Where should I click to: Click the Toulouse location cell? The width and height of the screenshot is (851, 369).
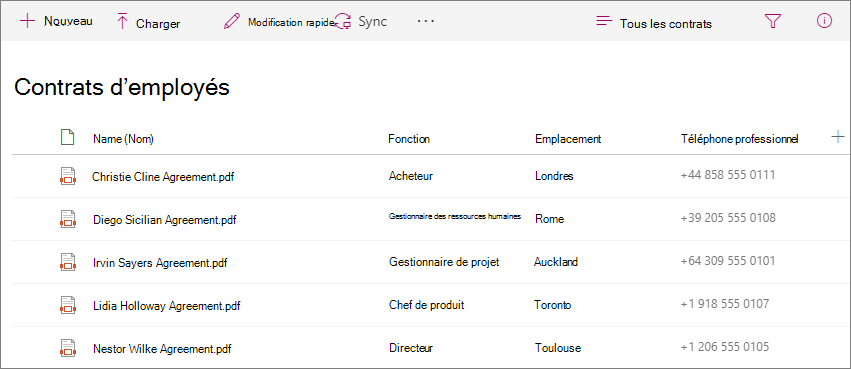pos(558,348)
